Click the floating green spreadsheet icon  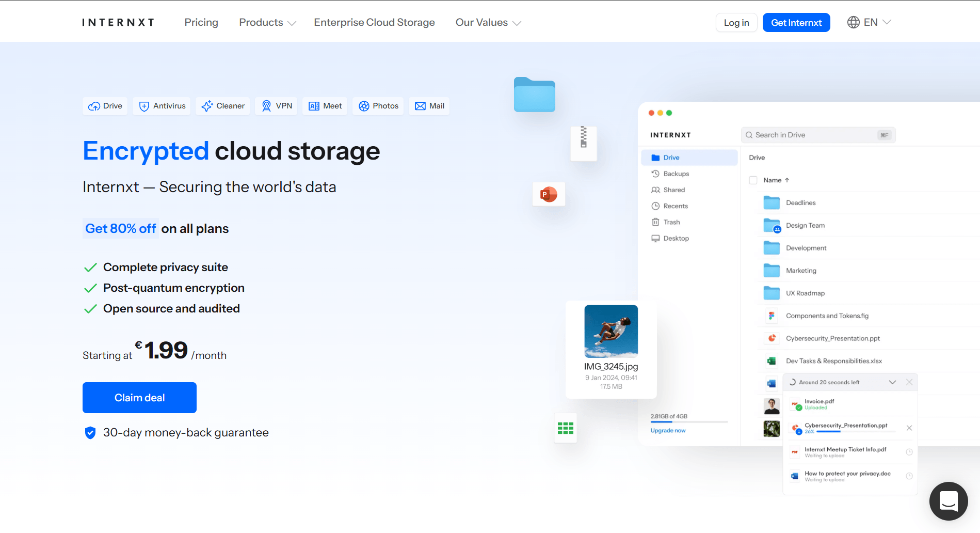(566, 428)
